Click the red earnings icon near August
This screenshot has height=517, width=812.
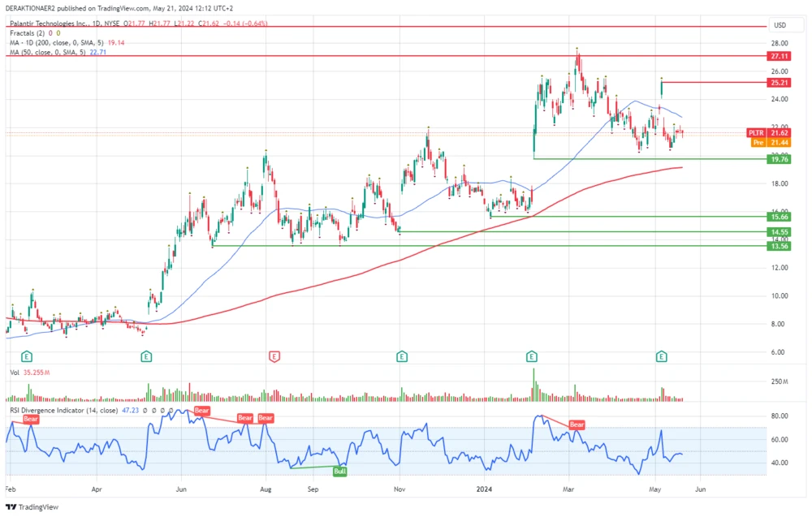tap(275, 355)
